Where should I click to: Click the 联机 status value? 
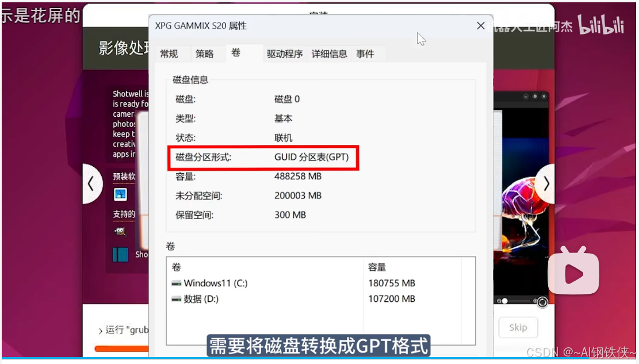point(283,138)
